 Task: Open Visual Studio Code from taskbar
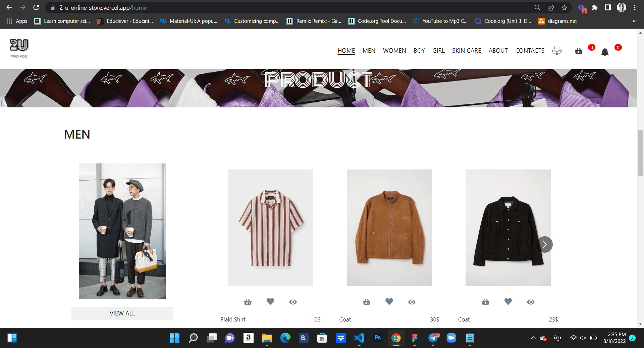(x=359, y=338)
